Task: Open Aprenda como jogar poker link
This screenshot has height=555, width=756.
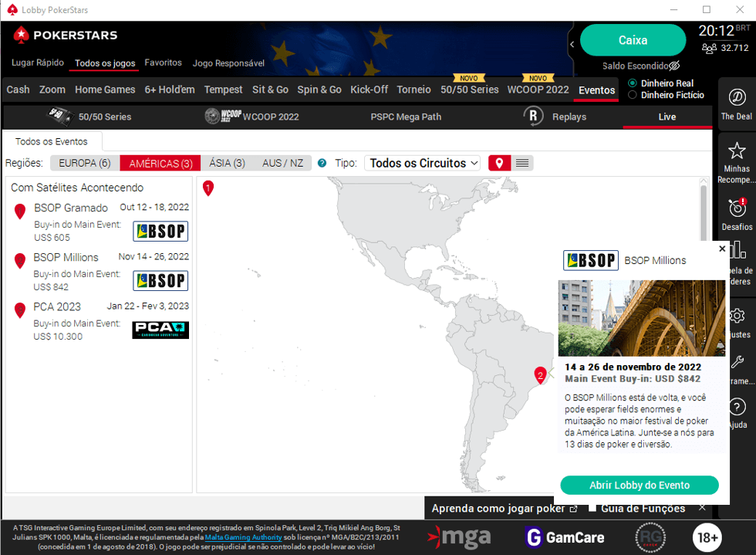Action: 505,508
